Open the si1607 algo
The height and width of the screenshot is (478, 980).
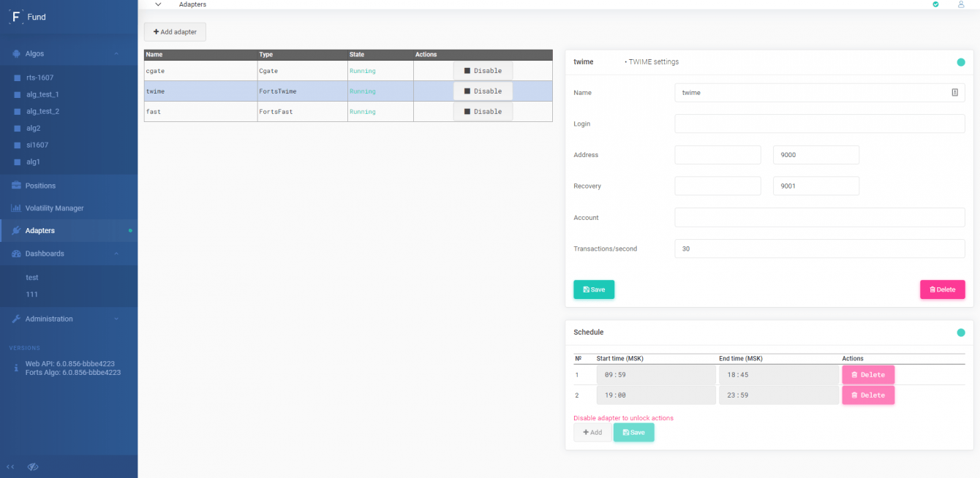pyautogui.click(x=37, y=145)
